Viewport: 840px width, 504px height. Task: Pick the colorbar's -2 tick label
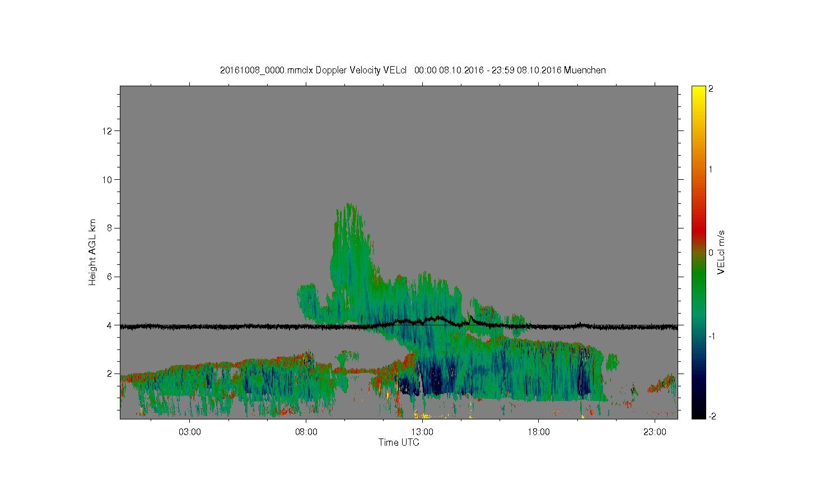point(712,416)
